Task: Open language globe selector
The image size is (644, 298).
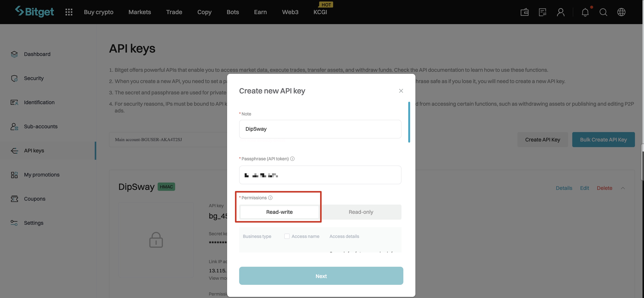Action: point(621,12)
